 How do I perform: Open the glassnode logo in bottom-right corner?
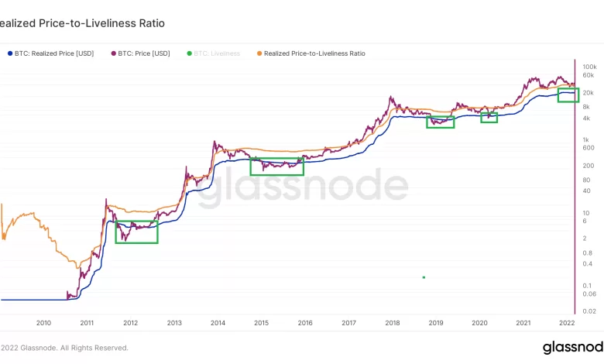(x=572, y=347)
